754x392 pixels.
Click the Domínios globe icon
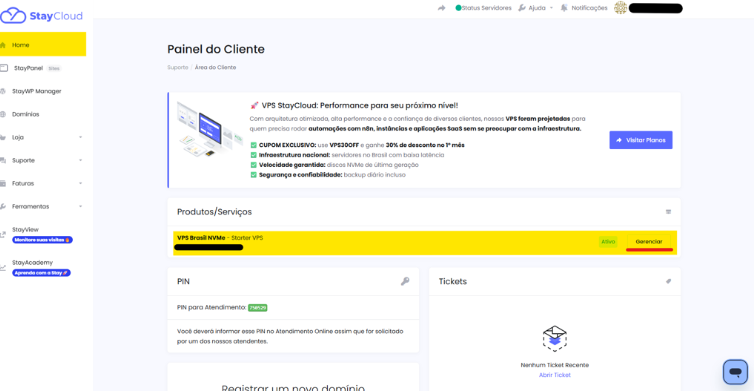click(x=3, y=114)
